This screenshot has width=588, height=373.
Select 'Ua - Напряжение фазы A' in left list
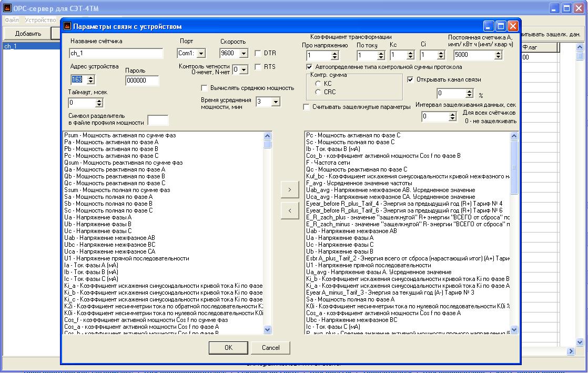(98, 217)
